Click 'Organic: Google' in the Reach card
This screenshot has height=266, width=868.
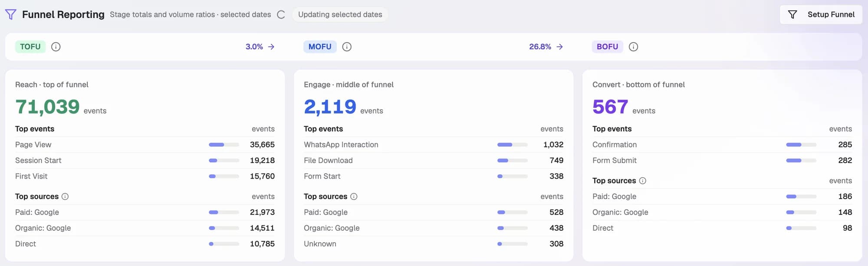[43, 228]
